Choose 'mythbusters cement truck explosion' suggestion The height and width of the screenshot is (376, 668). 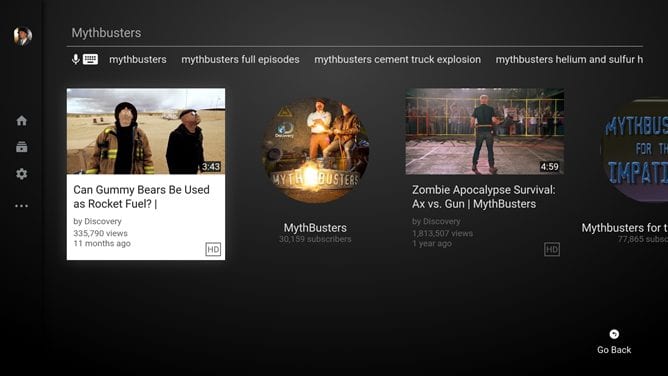click(x=397, y=60)
